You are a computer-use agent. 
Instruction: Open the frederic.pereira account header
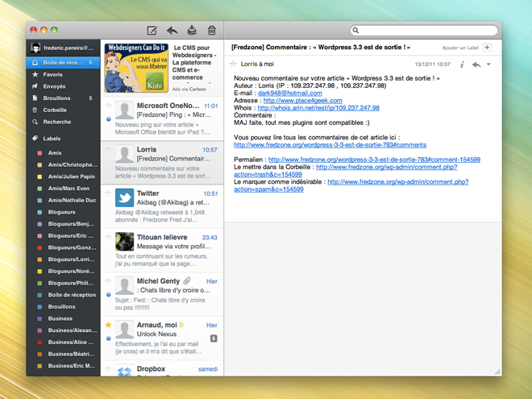[x=63, y=48]
